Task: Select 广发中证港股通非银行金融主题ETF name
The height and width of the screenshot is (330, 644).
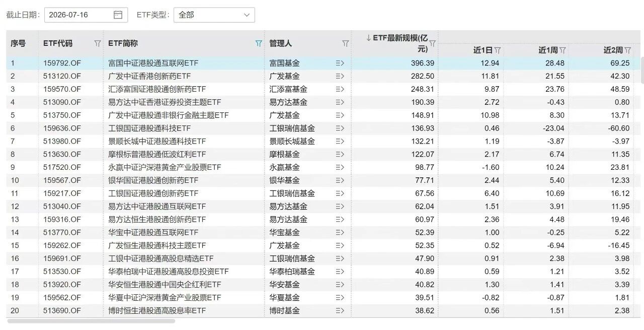Action: [x=169, y=115]
